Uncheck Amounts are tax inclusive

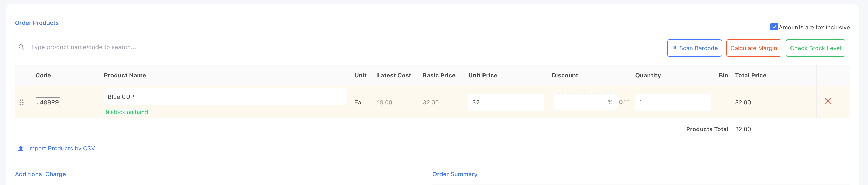tap(774, 27)
